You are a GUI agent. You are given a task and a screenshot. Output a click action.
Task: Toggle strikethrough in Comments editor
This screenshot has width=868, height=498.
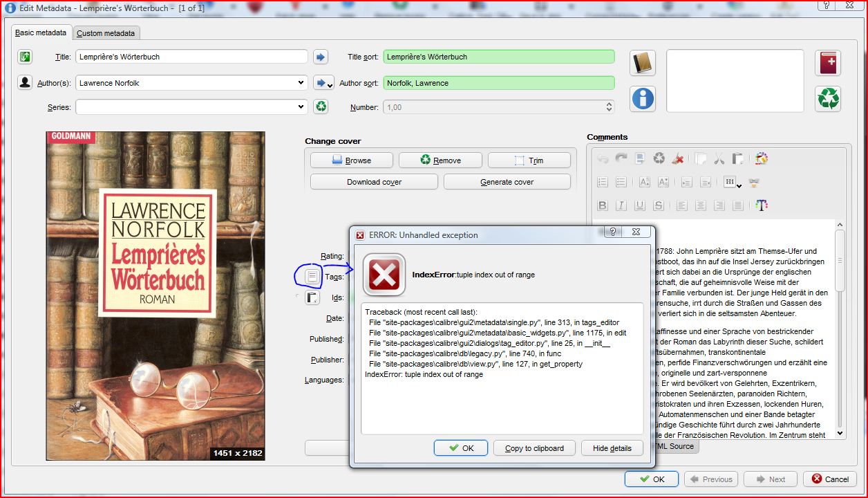point(659,205)
